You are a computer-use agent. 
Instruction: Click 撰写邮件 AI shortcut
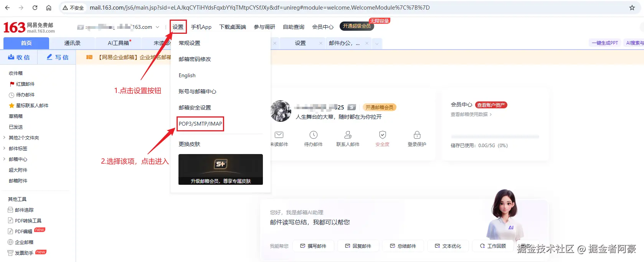click(x=313, y=246)
